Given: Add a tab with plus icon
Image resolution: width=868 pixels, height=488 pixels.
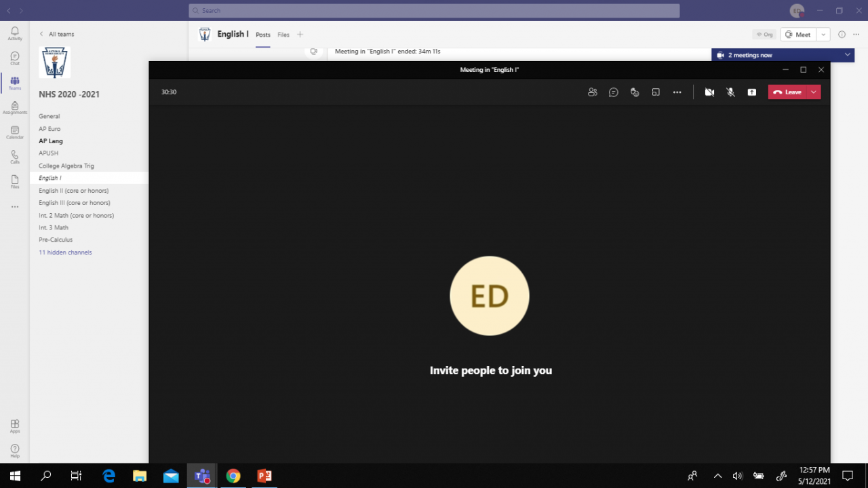Looking at the screenshot, I should coord(300,35).
